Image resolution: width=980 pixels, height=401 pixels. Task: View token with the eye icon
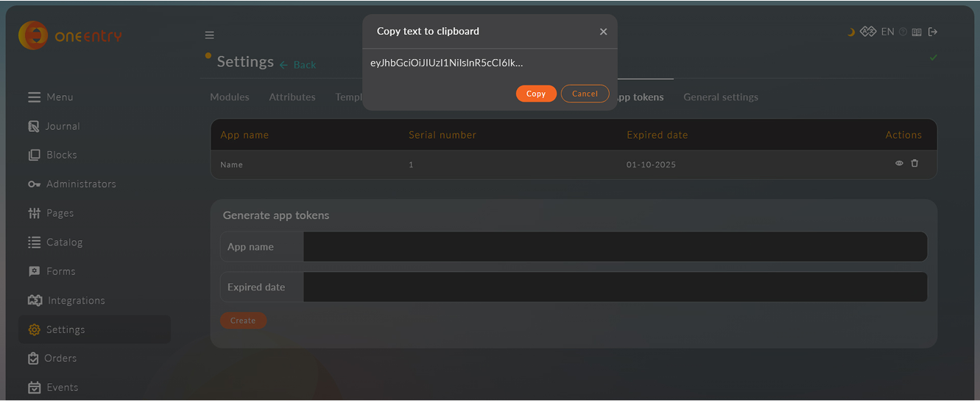coord(899,164)
